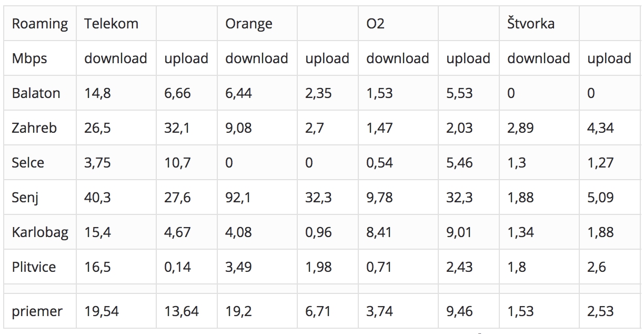The height and width of the screenshot is (334, 644).
Task: Click the priemer row label
Action: click(37, 311)
